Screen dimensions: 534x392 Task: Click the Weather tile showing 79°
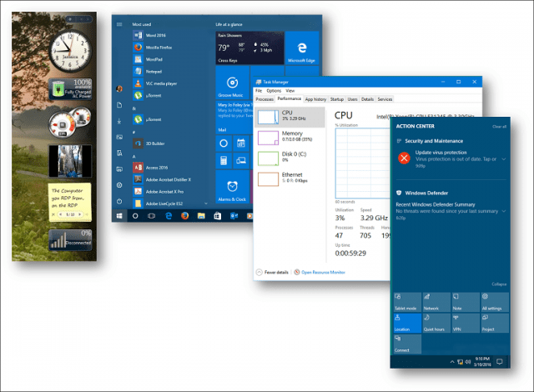249,48
